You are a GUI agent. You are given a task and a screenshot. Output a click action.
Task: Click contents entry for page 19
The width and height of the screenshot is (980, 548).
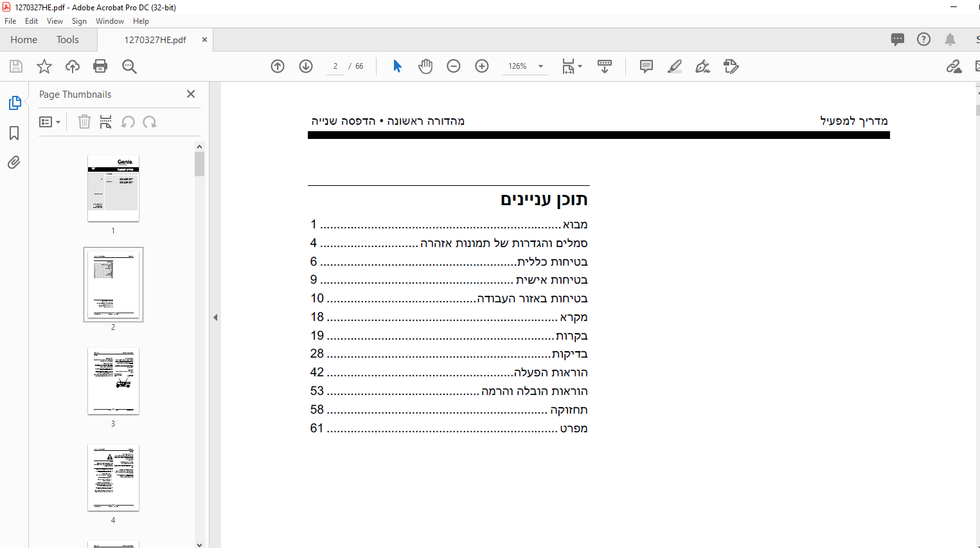coord(449,336)
